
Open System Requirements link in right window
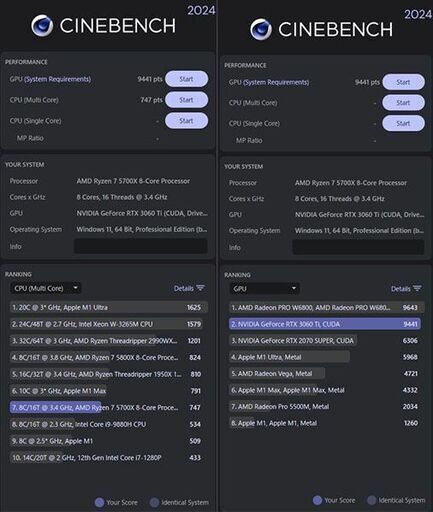[x=276, y=82]
